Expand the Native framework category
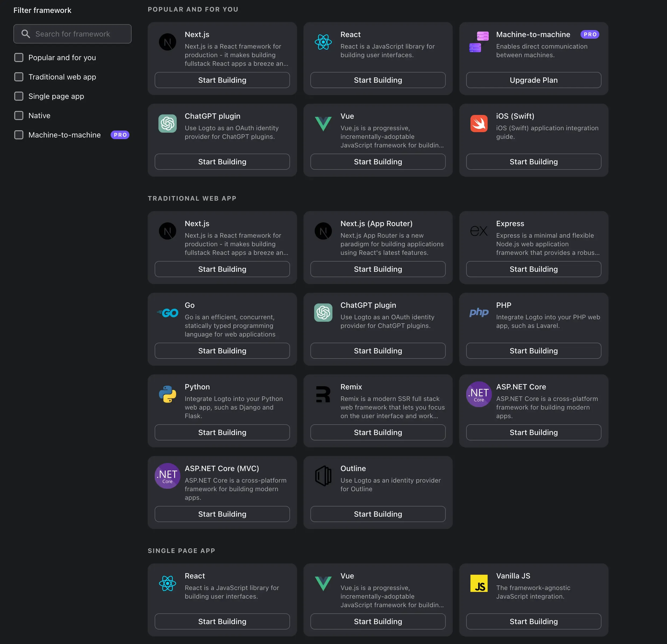This screenshot has width=667, height=644. (x=39, y=114)
